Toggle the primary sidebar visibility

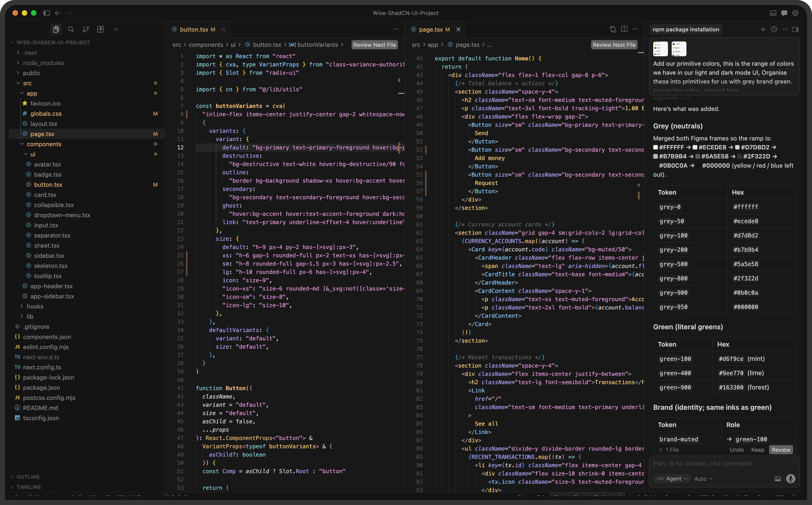[46, 13]
